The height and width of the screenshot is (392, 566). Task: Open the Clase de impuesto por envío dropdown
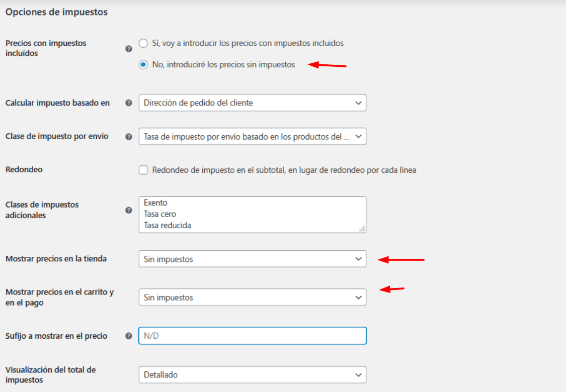253,136
